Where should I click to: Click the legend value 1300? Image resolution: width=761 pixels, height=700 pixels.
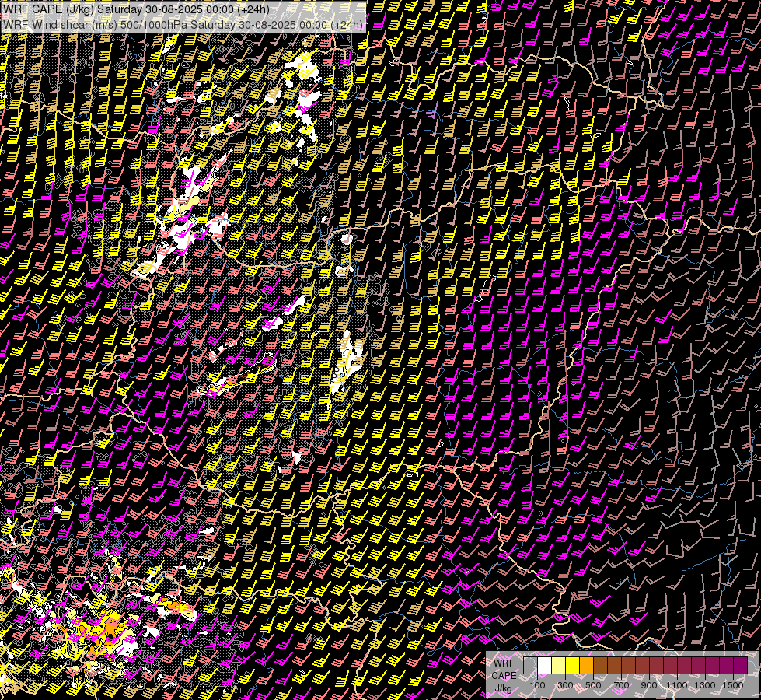(x=705, y=685)
